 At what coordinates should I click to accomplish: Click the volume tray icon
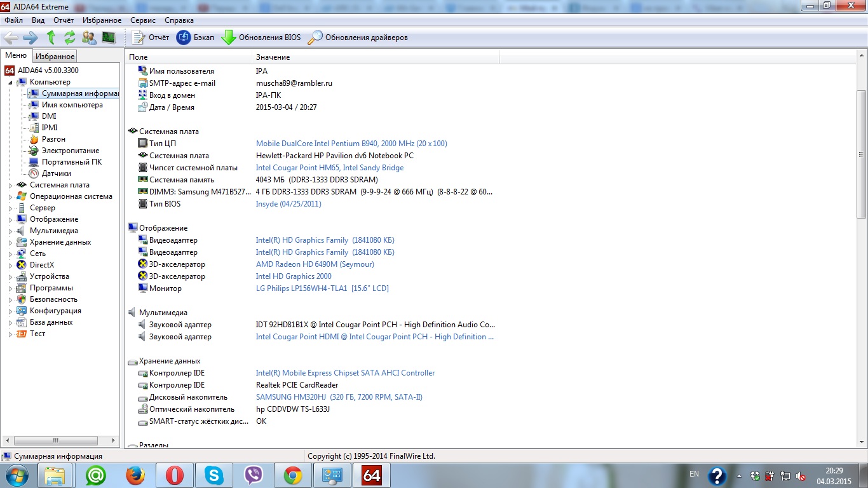pyautogui.click(x=801, y=476)
